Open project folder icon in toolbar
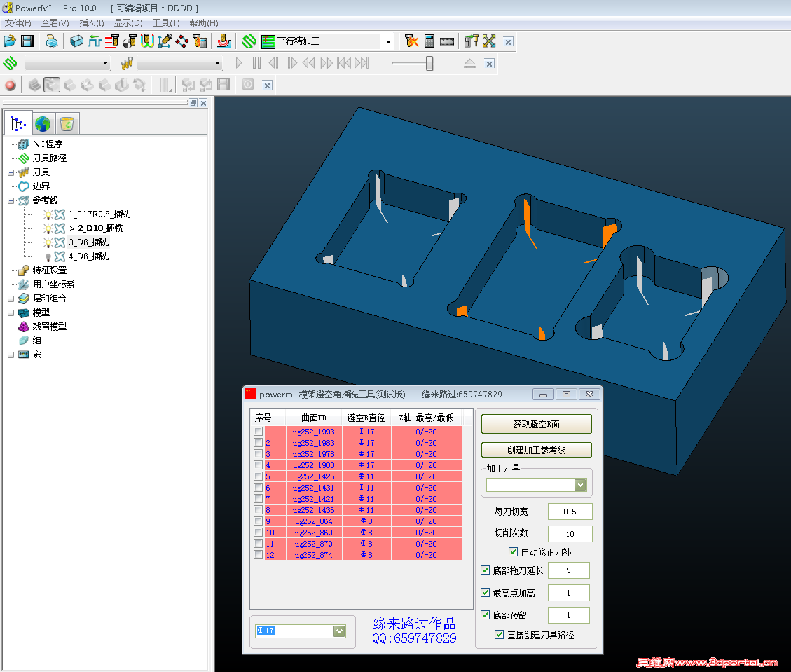This screenshot has height=672, width=791. click(10, 41)
